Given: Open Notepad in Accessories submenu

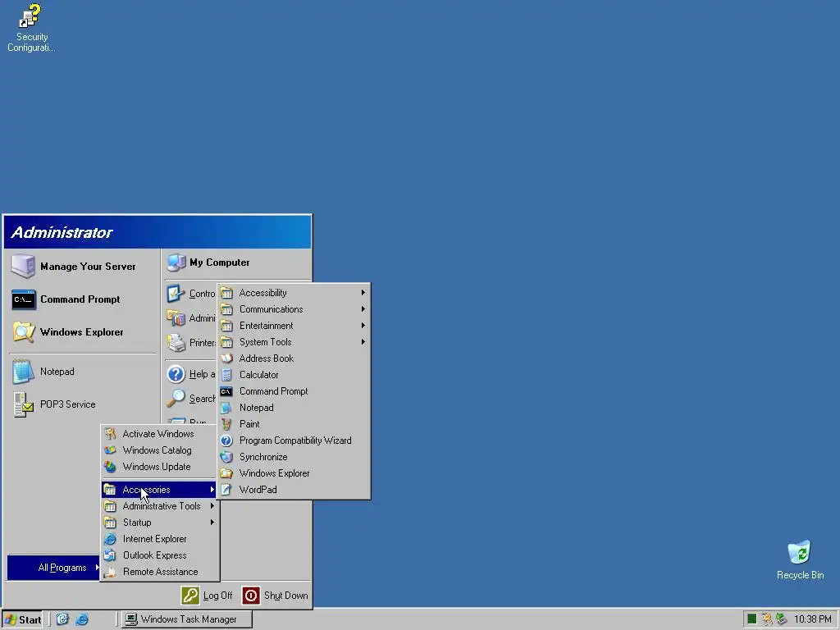Looking at the screenshot, I should [294, 408].
